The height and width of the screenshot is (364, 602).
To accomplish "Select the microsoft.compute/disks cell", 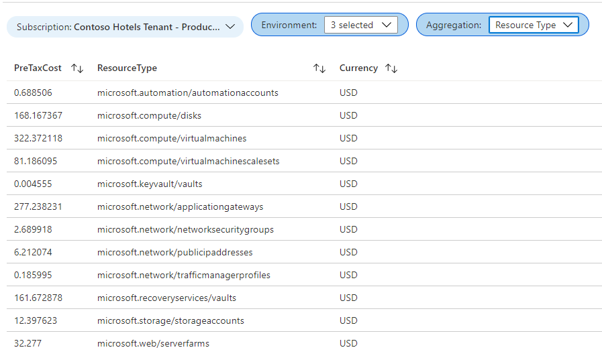I will pos(150,115).
